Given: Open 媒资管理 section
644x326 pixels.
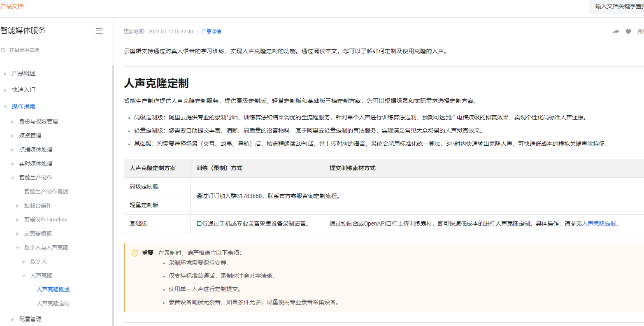Looking at the screenshot, I should click(x=30, y=135).
